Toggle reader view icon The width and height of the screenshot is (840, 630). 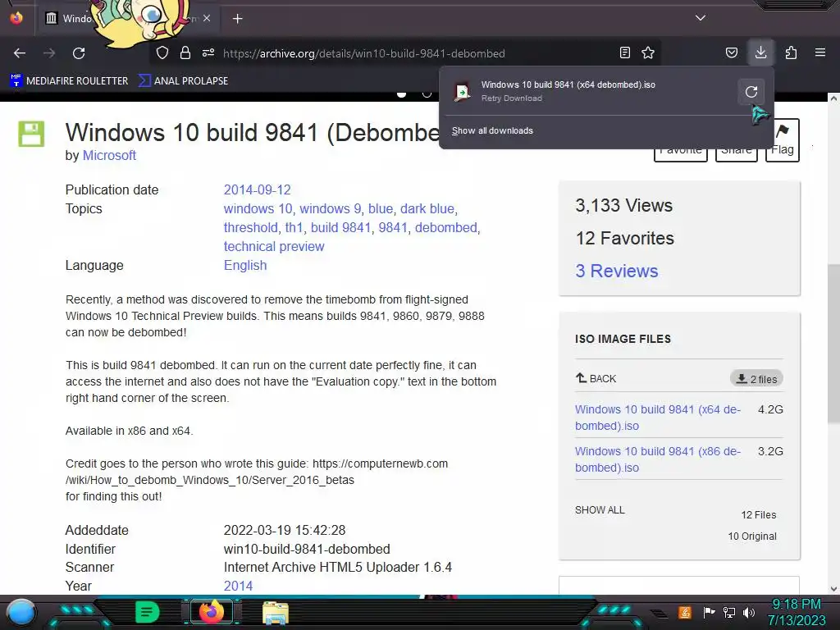point(624,52)
